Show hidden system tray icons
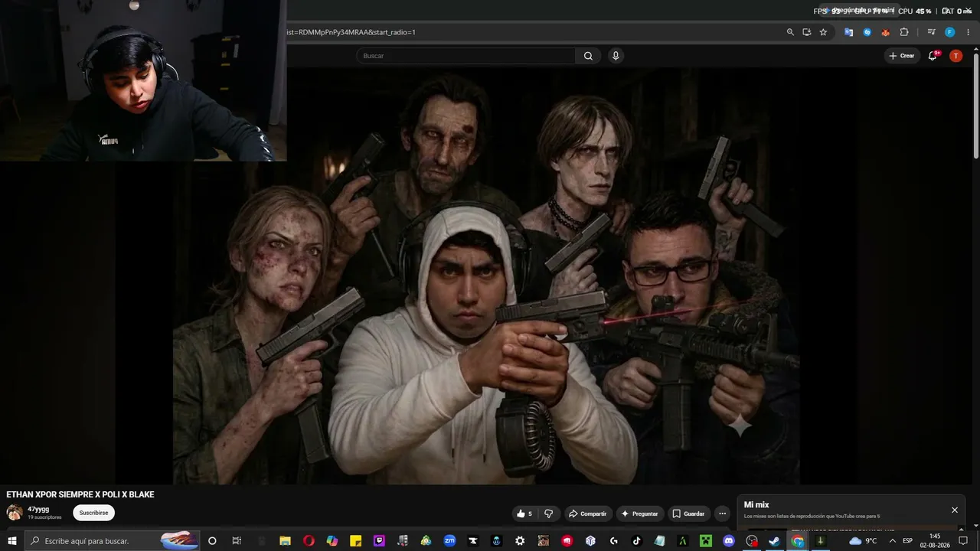The image size is (980, 551). coord(892,541)
